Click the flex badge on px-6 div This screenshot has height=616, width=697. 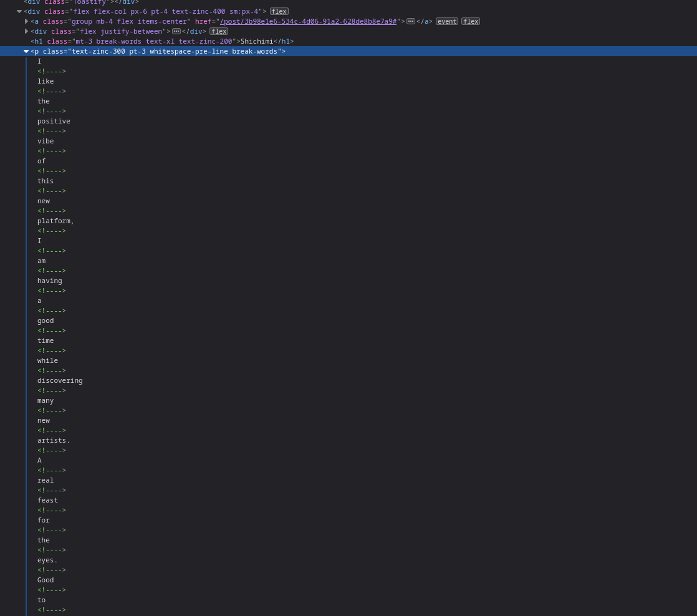279,11
